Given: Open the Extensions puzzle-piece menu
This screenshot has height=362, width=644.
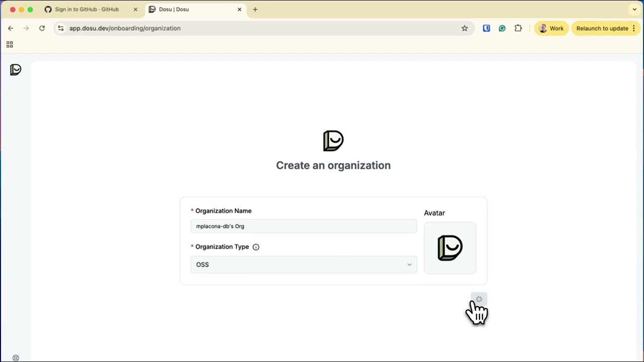Looking at the screenshot, I should pyautogui.click(x=518, y=28).
